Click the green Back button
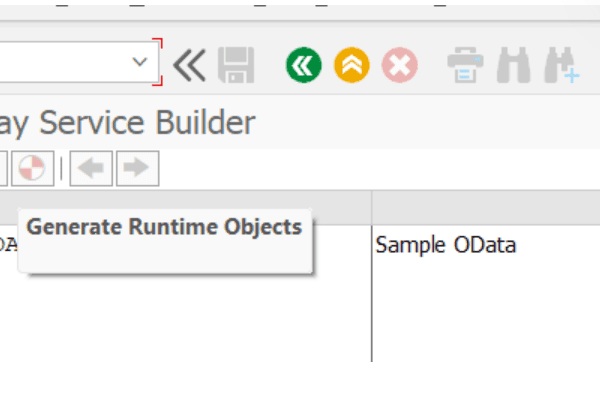Viewport: 600px width, 393px height. (x=304, y=65)
